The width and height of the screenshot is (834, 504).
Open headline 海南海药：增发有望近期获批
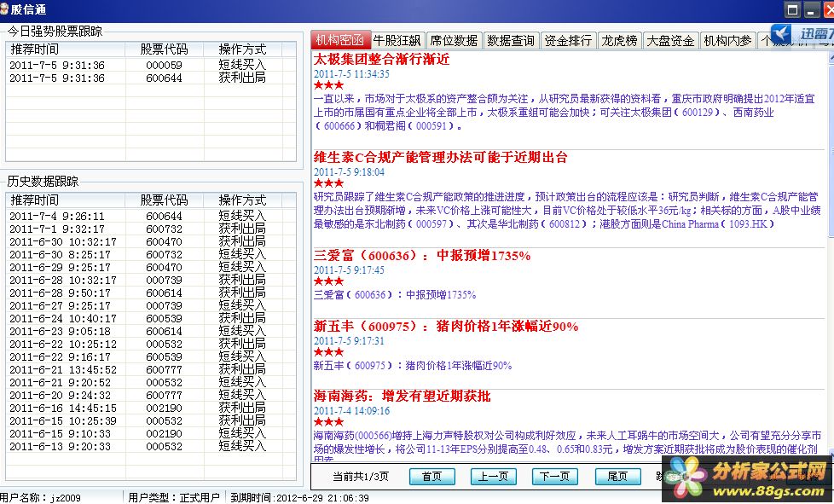click(403, 397)
